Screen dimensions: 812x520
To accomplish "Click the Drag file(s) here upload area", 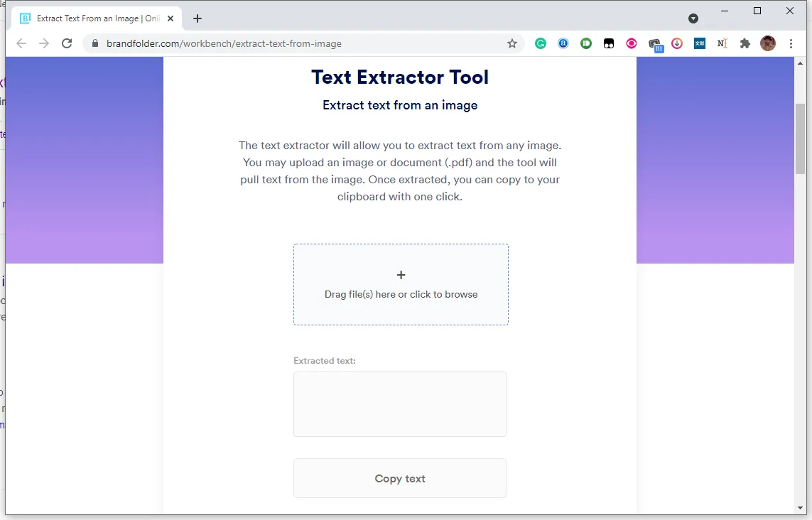I will coord(401,284).
